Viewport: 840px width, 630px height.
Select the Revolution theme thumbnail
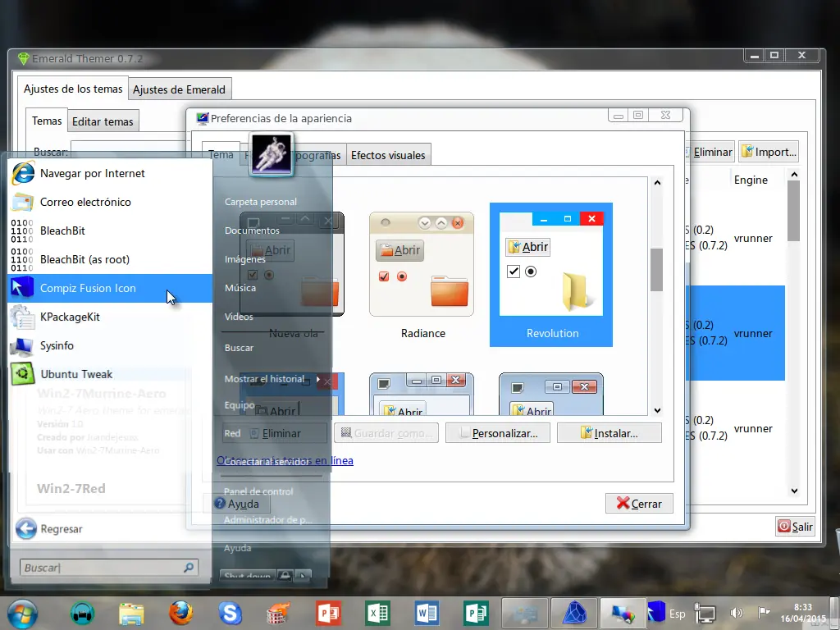click(551, 275)
